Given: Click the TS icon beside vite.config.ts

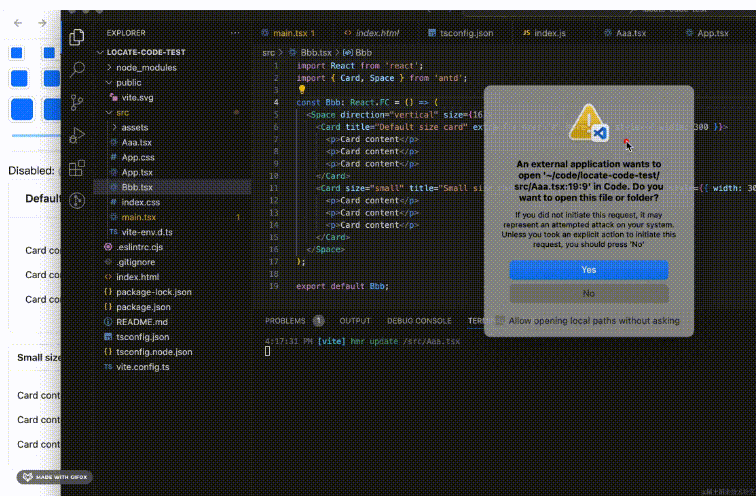Looking at the screenshot, I should [108, 367].
